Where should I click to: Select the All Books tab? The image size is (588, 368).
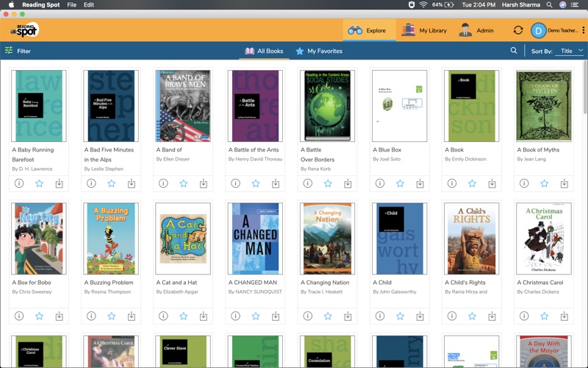pos(264,51)
